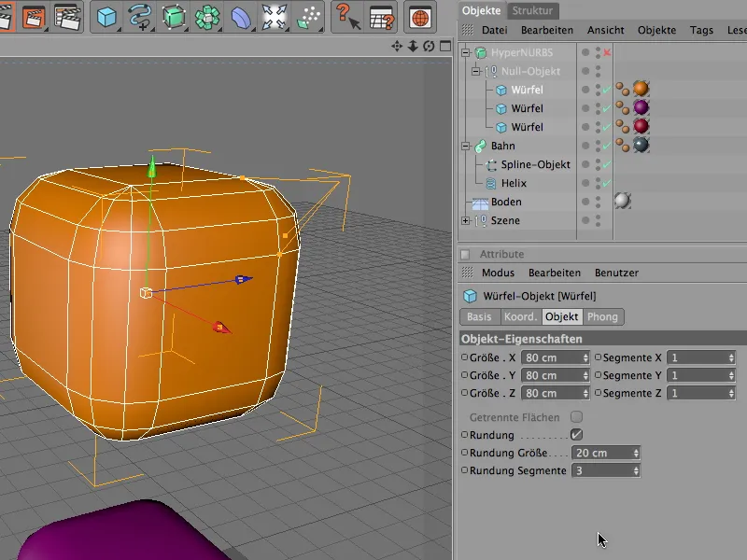Click Größe Y stepper arrows
The width and height of the screenshot is (747, 560).
click(x=586, y=376)
